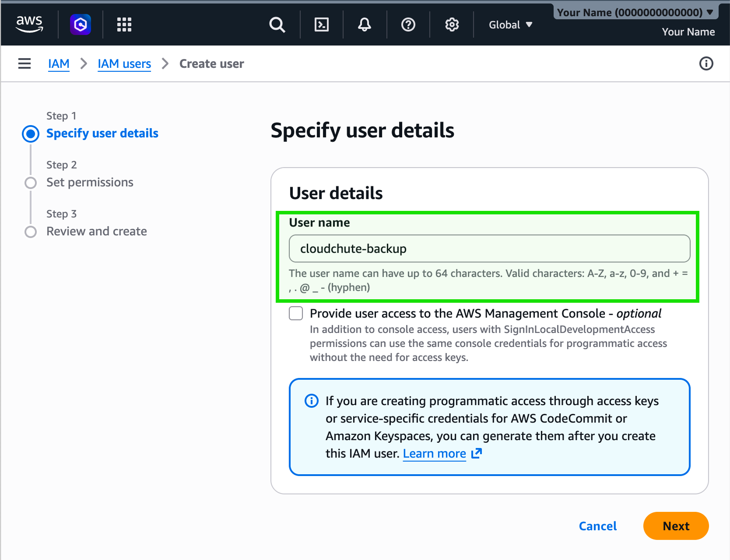Toggle the hamburger side navigation icon
The width and height of the screenshot is (730, 560).
coord(25,64)
